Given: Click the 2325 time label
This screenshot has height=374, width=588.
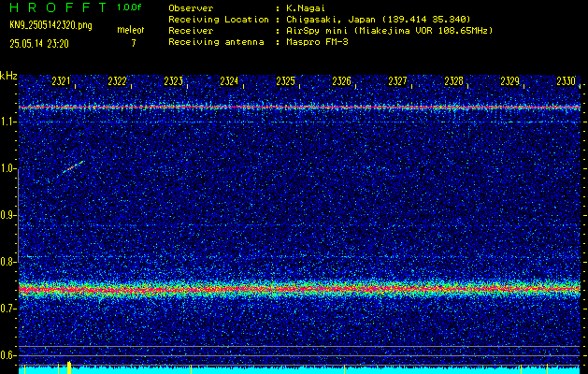Looking at the screenshot, I should pyautogui.click(x=286, y=81).
